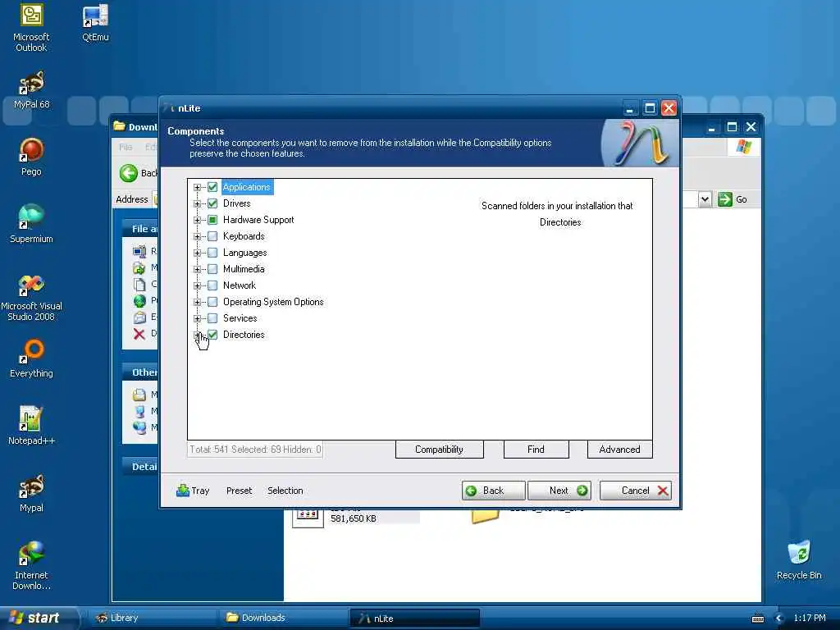Launch Pego desktop shortcut

click(x=31, y=157)
